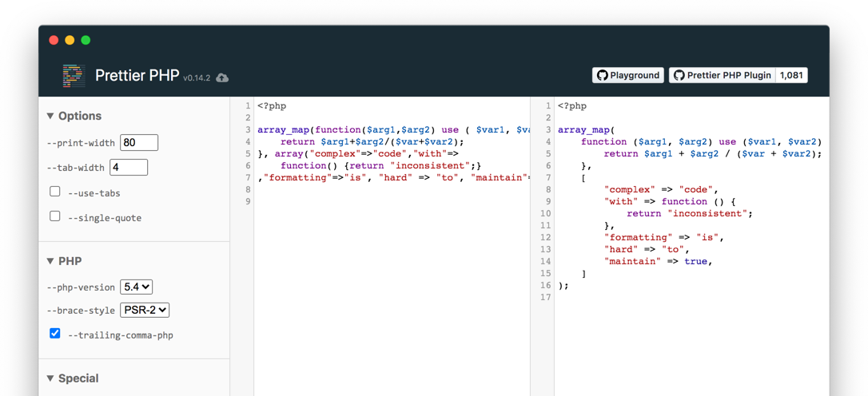Open the GitHub Playground button

coord(628,76)
